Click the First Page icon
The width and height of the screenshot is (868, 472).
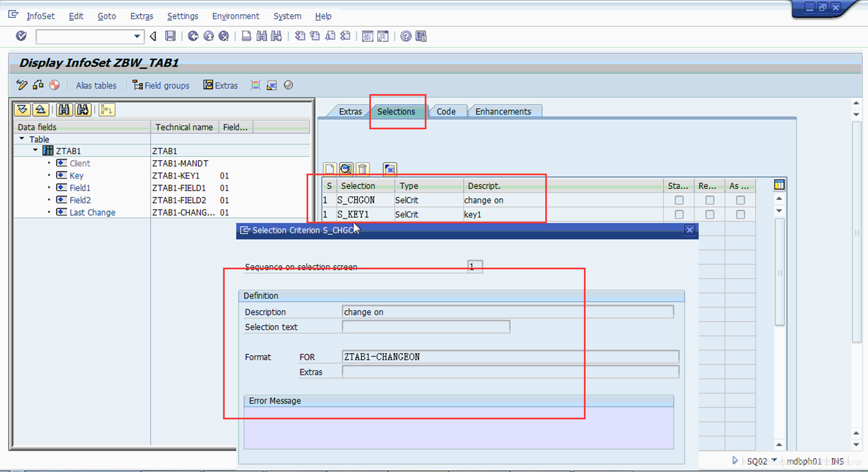tap(300, 36)
